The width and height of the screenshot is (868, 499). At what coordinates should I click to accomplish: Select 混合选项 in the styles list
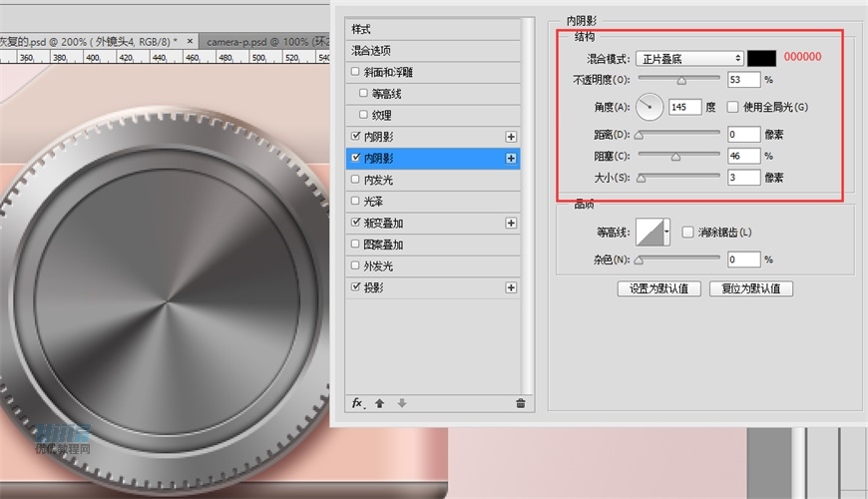click(433, 50)
